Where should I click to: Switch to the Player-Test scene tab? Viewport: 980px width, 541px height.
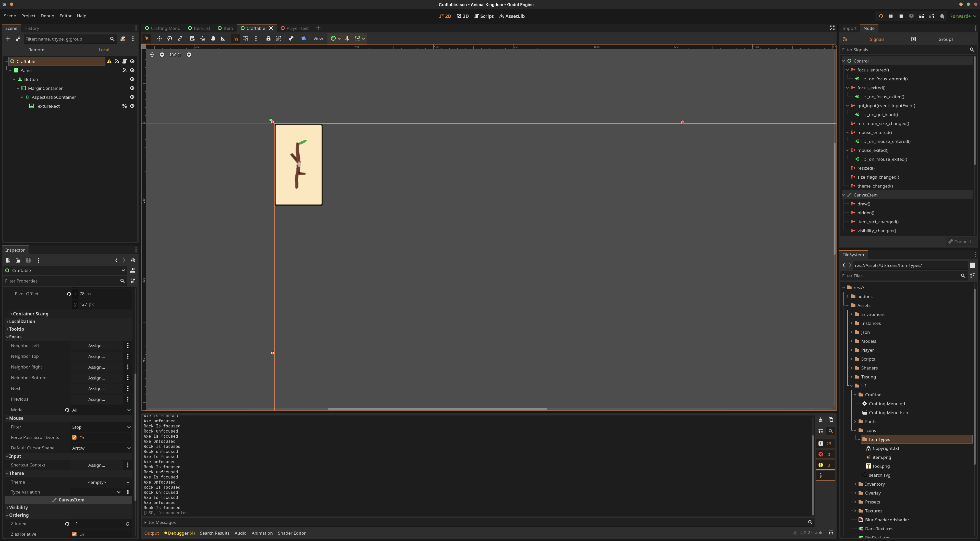coord(295,28)
